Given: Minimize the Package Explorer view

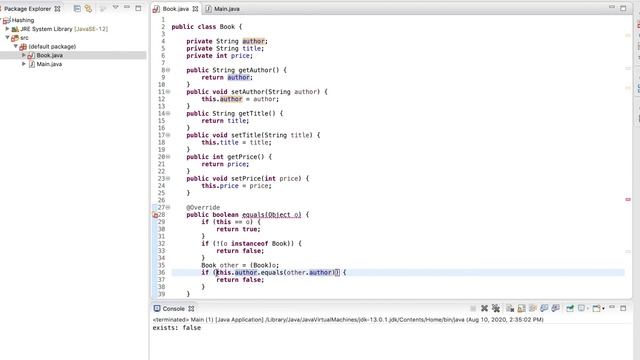Looking at the screenshot, I should tap(127, 7).
